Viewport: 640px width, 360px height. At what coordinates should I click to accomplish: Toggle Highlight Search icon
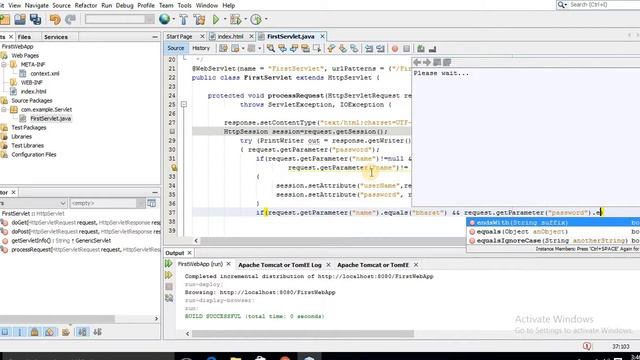[x=305, y=49]
